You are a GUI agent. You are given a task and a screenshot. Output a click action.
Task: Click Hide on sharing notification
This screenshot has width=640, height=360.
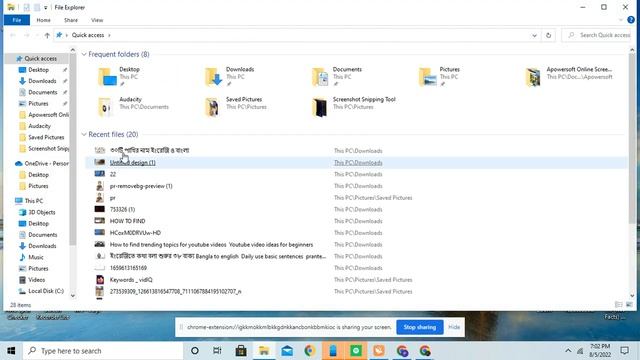(x=454, y=327)
